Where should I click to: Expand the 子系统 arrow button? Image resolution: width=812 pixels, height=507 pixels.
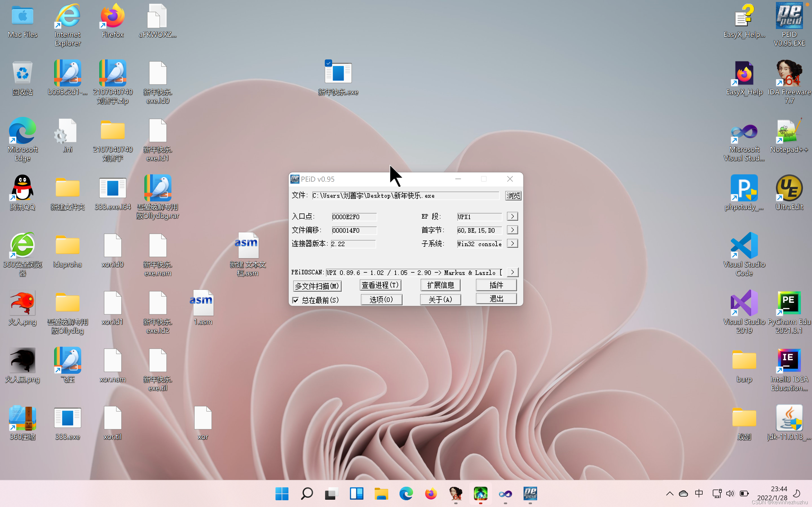(512, 243)
